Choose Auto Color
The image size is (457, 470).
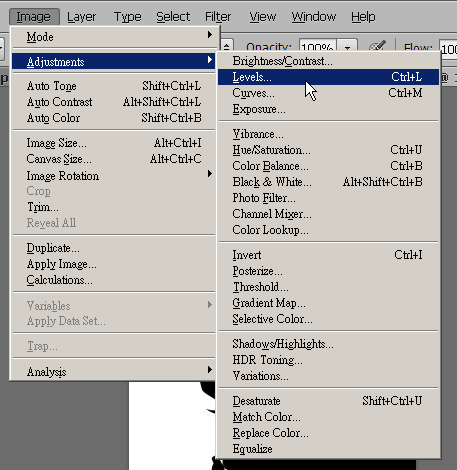(x=114, y=118)
